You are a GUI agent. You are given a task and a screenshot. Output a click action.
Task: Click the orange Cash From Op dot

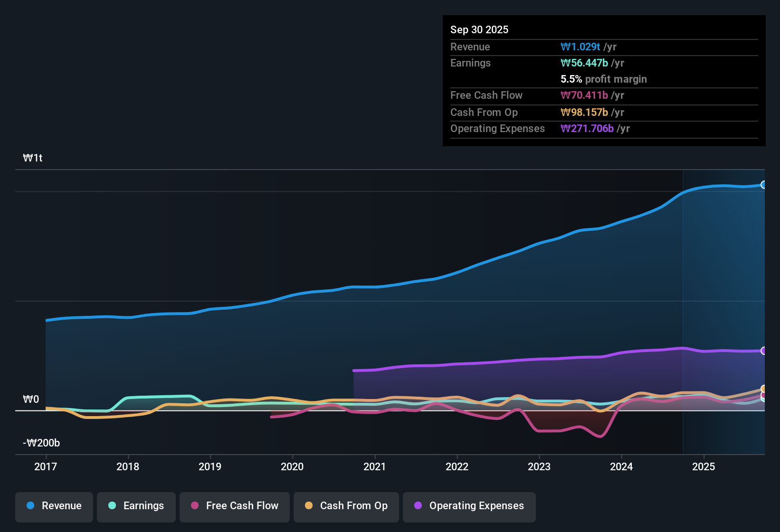click(x=309, y=506)
